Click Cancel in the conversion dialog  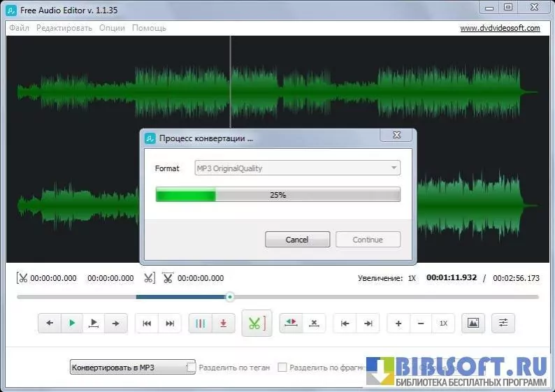[x=297, y=240]
